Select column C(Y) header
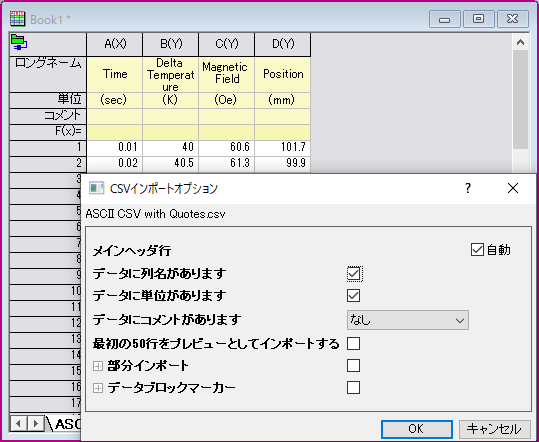 (227, 44)
